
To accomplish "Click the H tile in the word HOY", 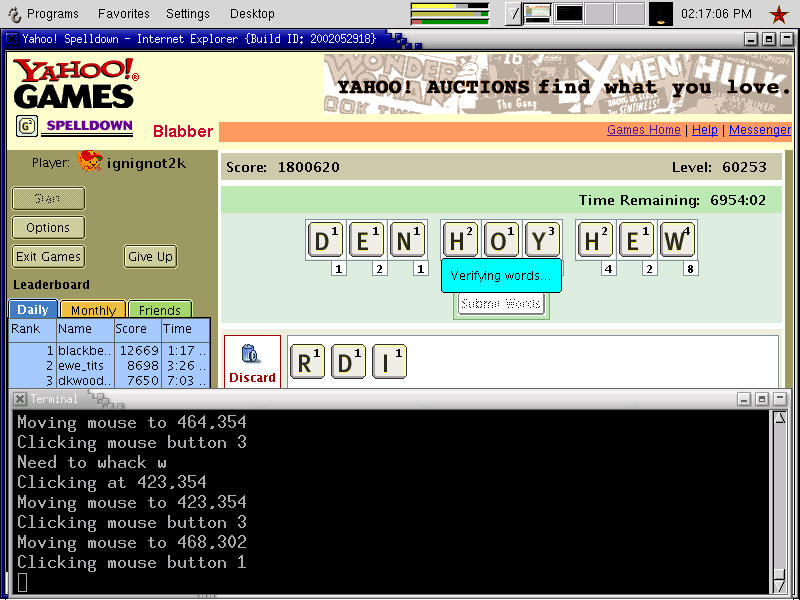I will point(460,240).
